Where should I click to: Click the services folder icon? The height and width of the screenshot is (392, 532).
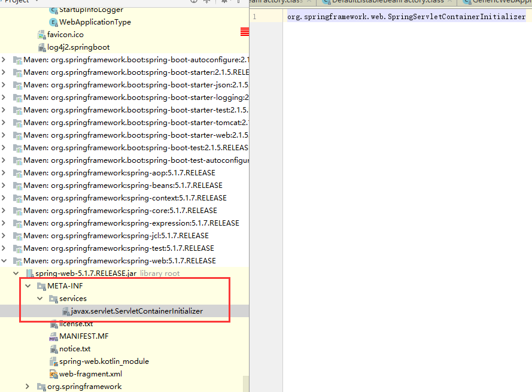pos(53,299)
